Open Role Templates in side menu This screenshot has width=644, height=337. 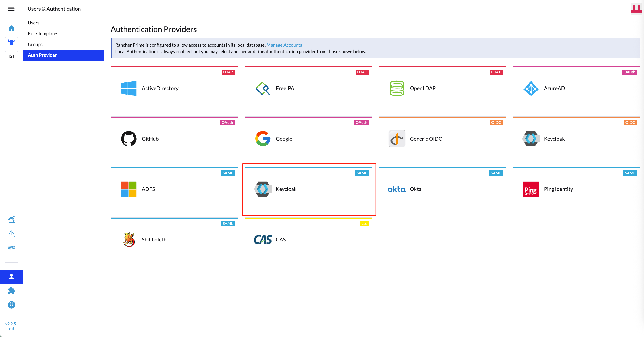pyautogui.click(x=43, y=34)
